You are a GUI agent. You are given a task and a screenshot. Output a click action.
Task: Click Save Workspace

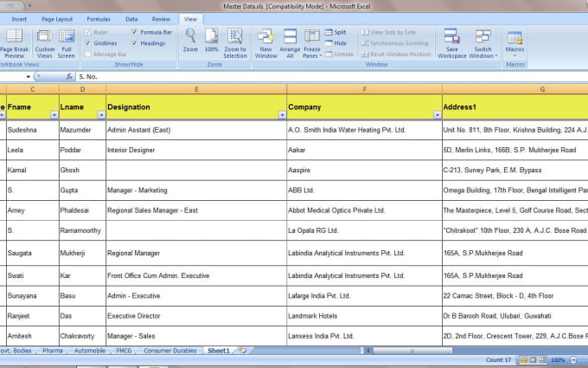click(x=452, y=43)
